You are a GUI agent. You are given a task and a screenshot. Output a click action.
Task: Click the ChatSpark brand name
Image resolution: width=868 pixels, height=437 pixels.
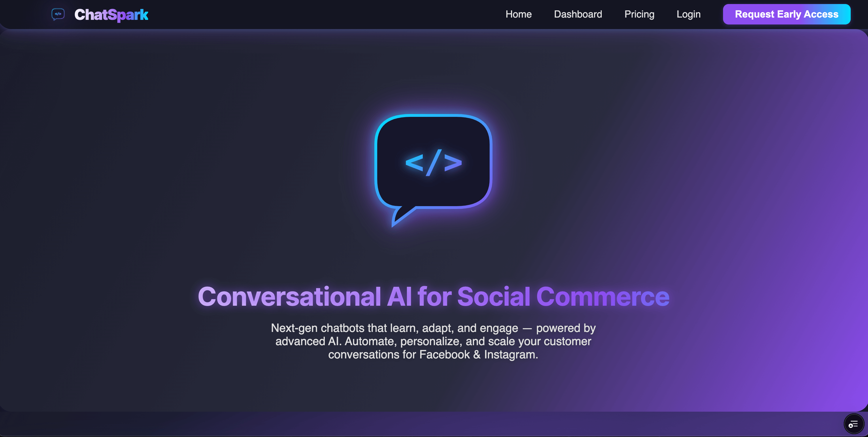111,15
